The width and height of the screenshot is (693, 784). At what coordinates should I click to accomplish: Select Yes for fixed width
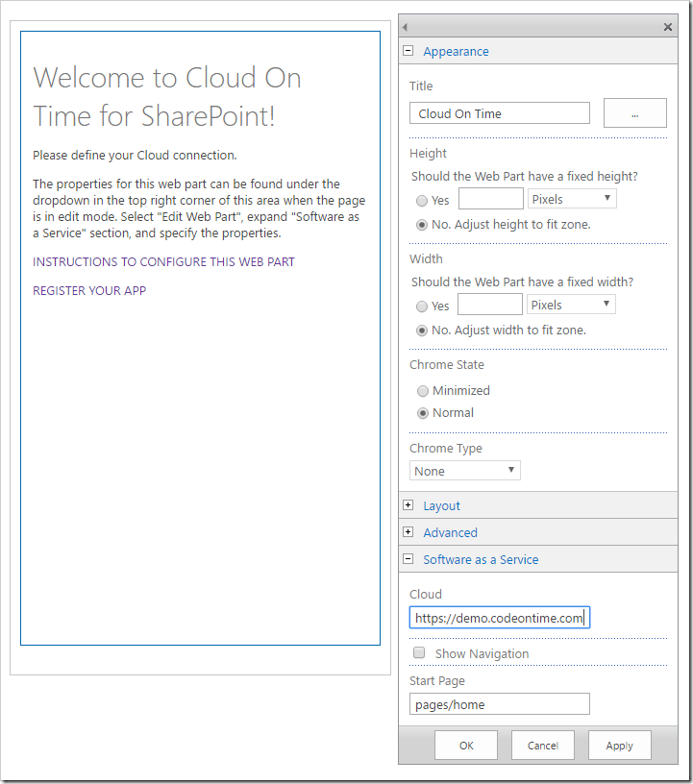point(422,306)
